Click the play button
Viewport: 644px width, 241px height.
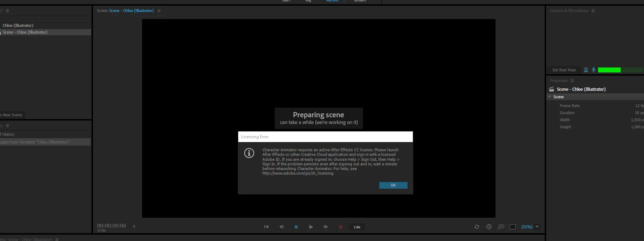click(311, 227)
